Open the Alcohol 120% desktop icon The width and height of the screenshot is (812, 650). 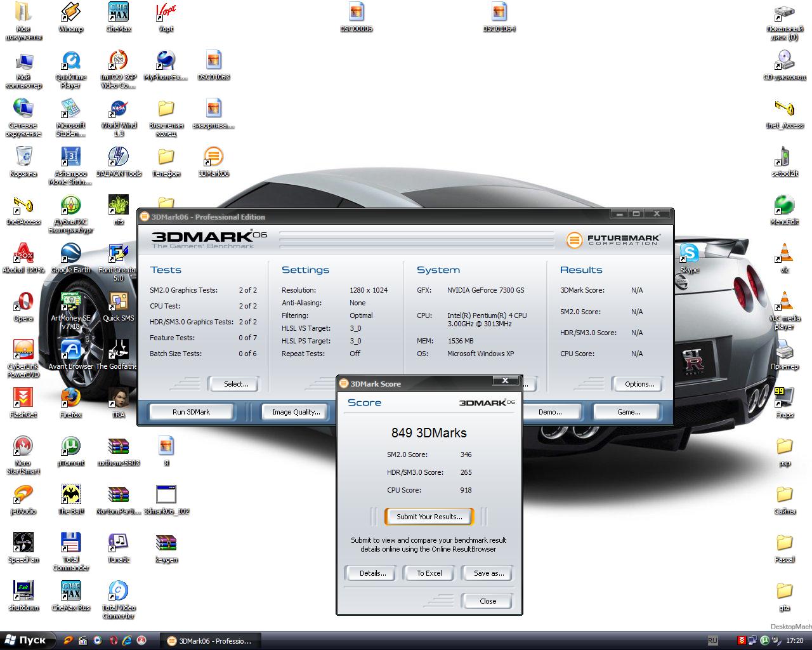(23, 258)
